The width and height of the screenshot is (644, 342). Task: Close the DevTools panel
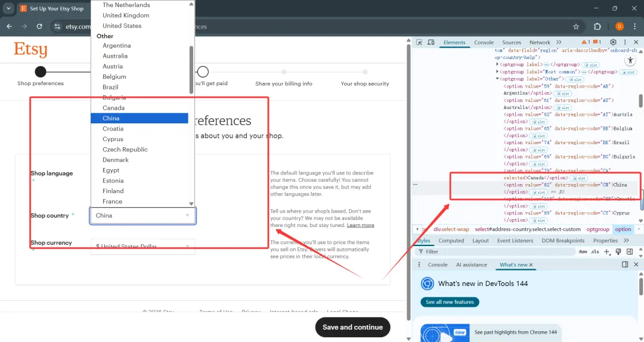[636, 42]
